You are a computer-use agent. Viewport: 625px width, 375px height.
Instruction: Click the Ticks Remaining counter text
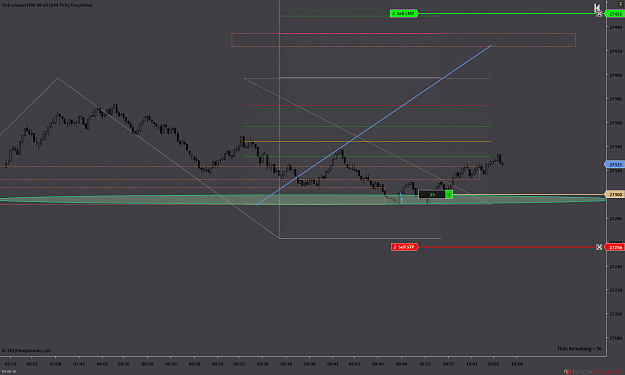[x=579, y=349]
